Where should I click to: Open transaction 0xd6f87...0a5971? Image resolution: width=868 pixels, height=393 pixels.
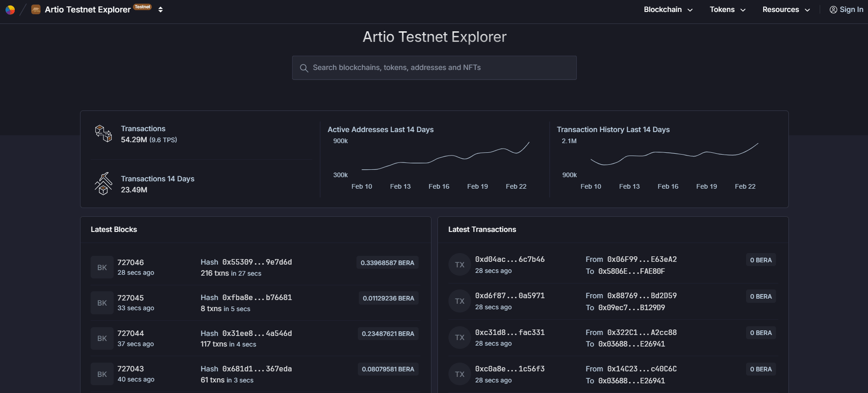(x=510, y=295)
